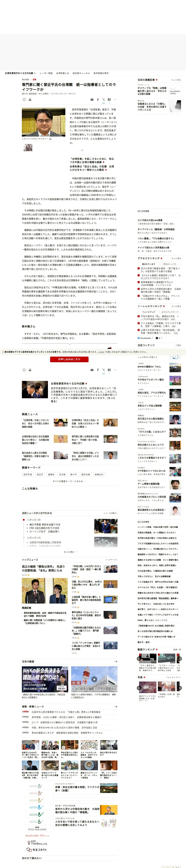Screen dimensions: 186x868
Task: Select the 高市早苗 keyword tag
Action: 28,475
